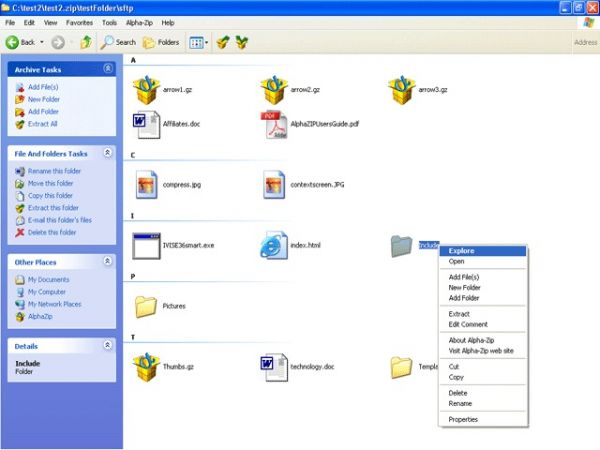Select Properties in the context menu

(463, 419)
